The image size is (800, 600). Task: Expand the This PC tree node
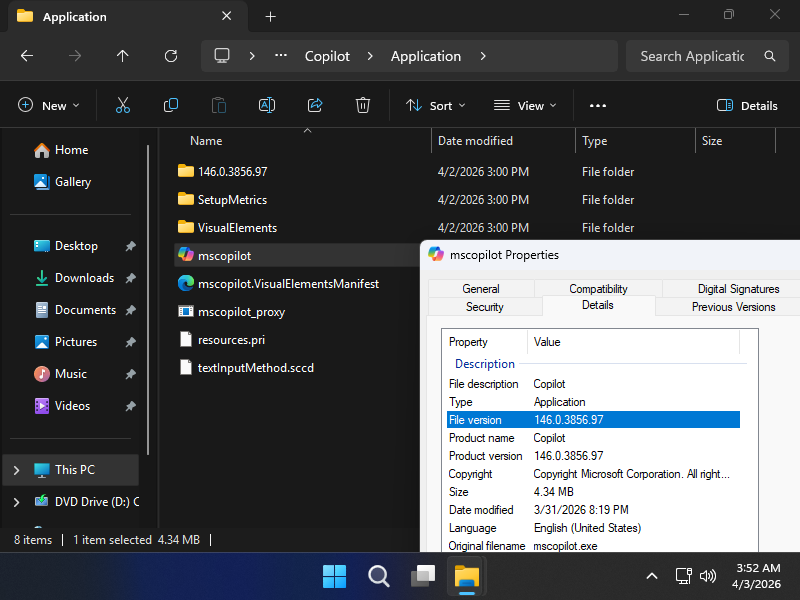point(16,470)
